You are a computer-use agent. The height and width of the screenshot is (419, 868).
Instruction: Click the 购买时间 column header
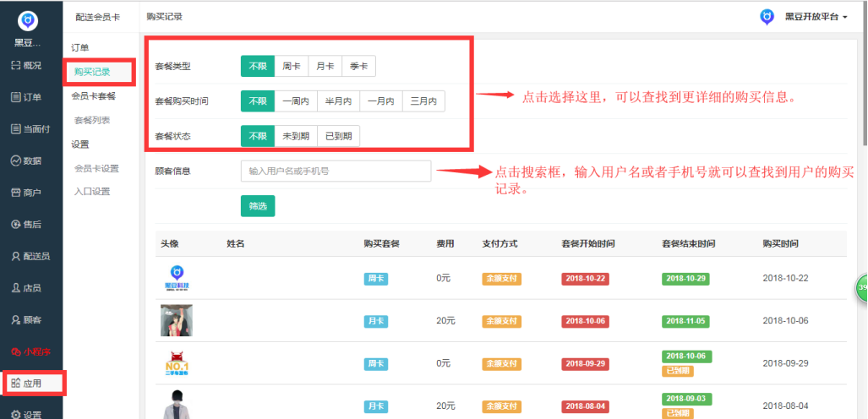click(x=780, y=243)
